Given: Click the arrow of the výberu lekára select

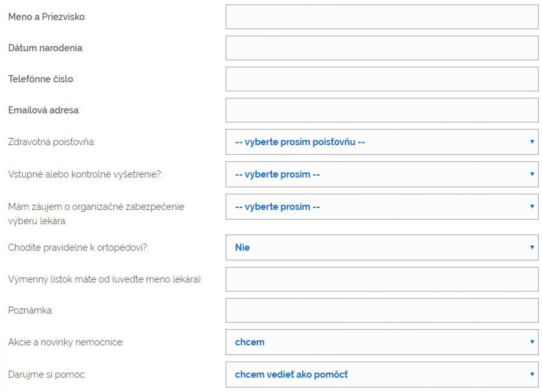Looking at the screenshot, I should [532, 206].
